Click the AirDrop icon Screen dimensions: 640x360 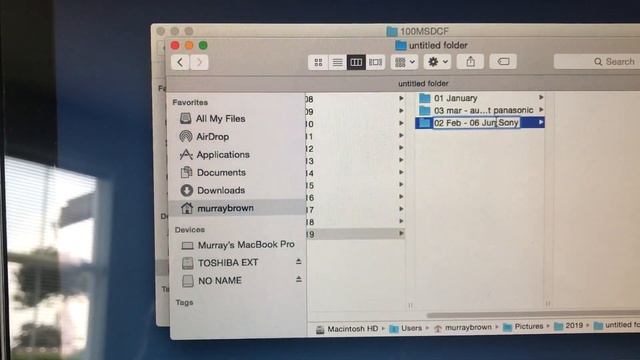[186, 136]
